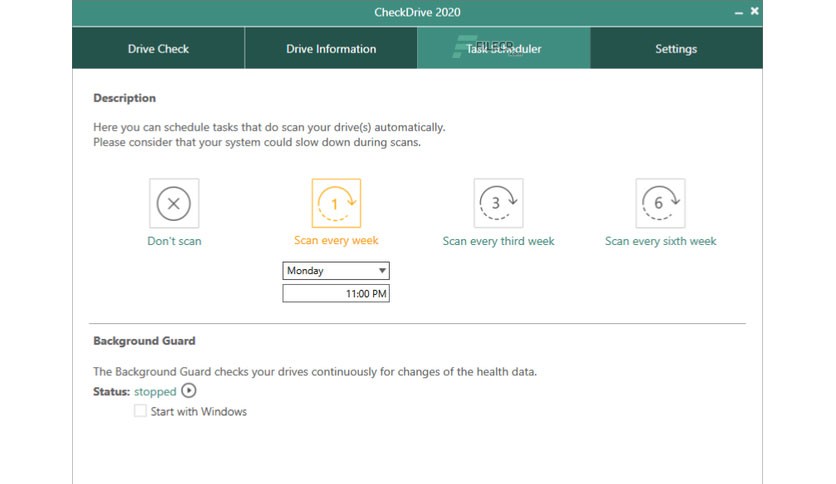The width and height of the screenshot is (836, 484).
Task: Enable the Start with Windows checkbox
Action: 140,411
